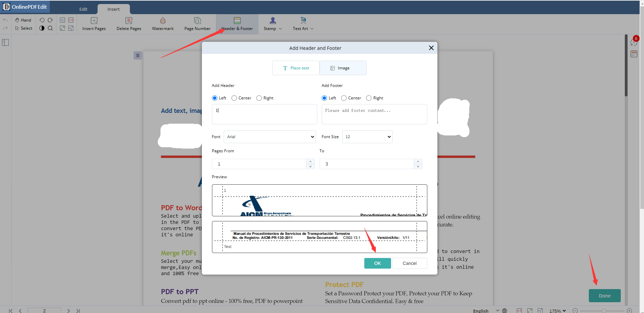Choose Right alignment for header
The image size is (644, 313).
pyautogui.click(x=259, y=98)
